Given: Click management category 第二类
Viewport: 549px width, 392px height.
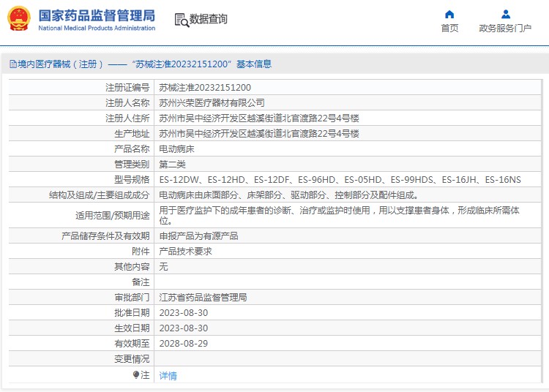Looking at the screenshot, I should click(172, 165).
